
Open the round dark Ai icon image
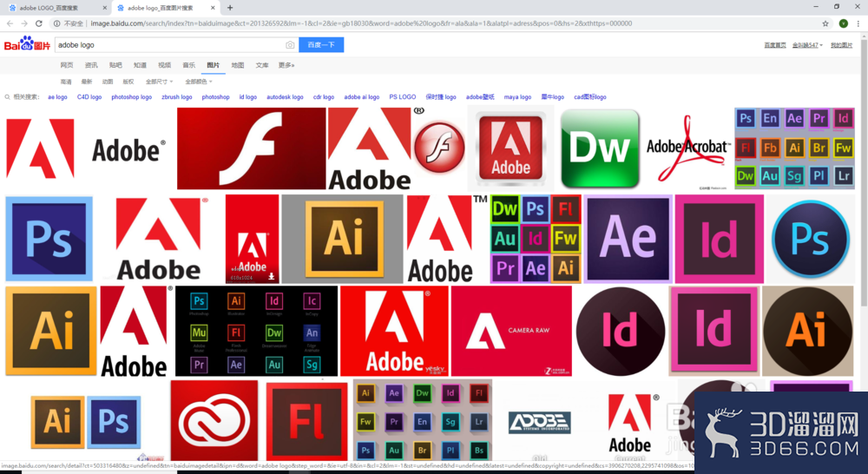click(807, 331)
